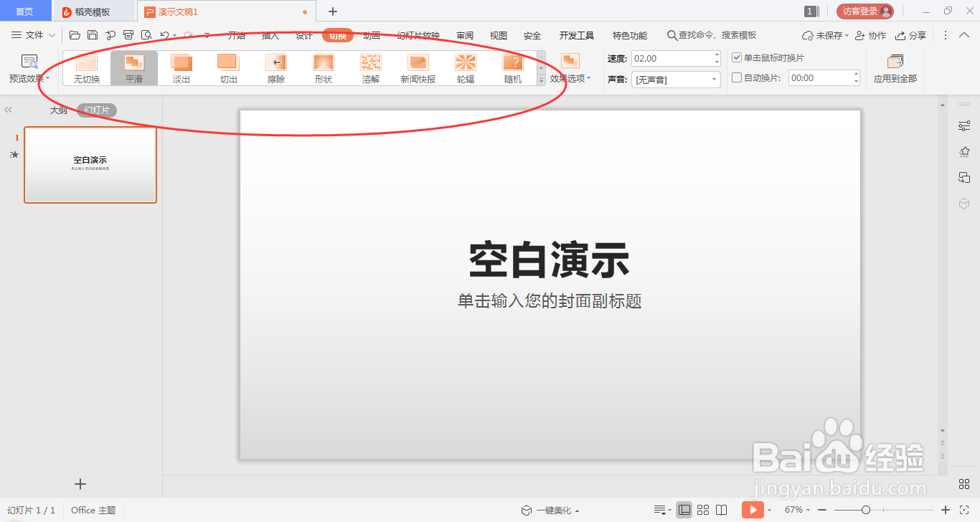Open the 预览效果 preview effect button
The width and height of the screenshot is (980, 522).
(29, 69)
